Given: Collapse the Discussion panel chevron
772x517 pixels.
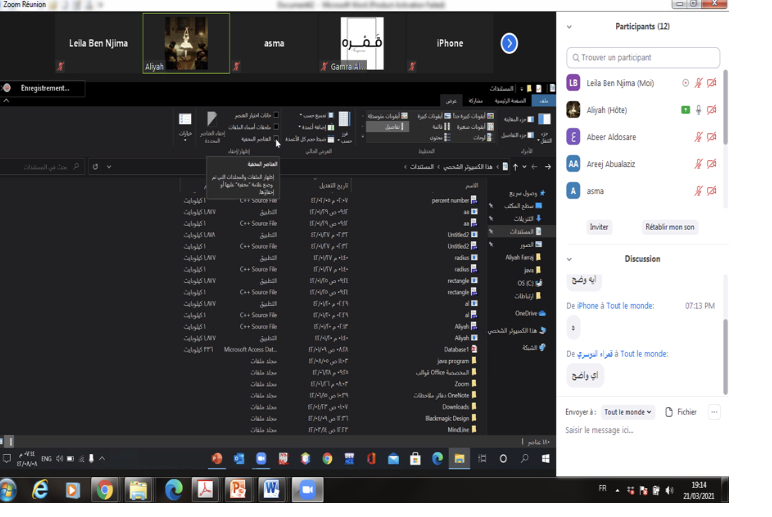Looking at the screenshot, I should pyautogui.click(x=570, y=259).
